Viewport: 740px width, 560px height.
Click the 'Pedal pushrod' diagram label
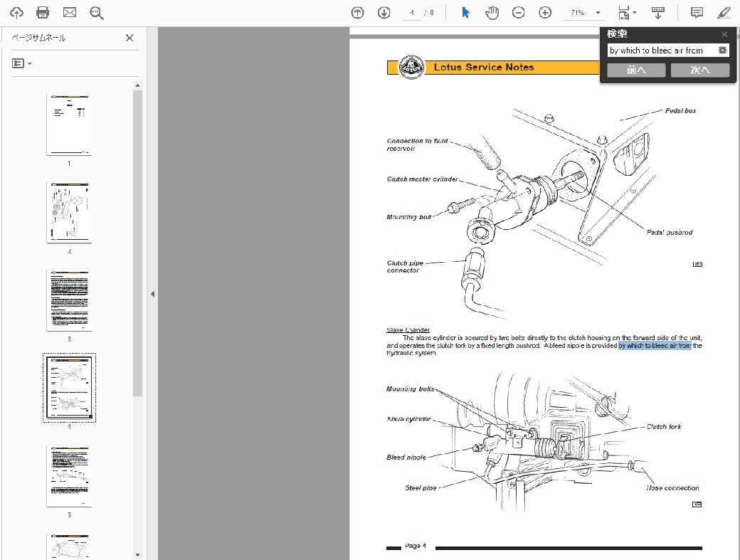[x=670, y=232]
